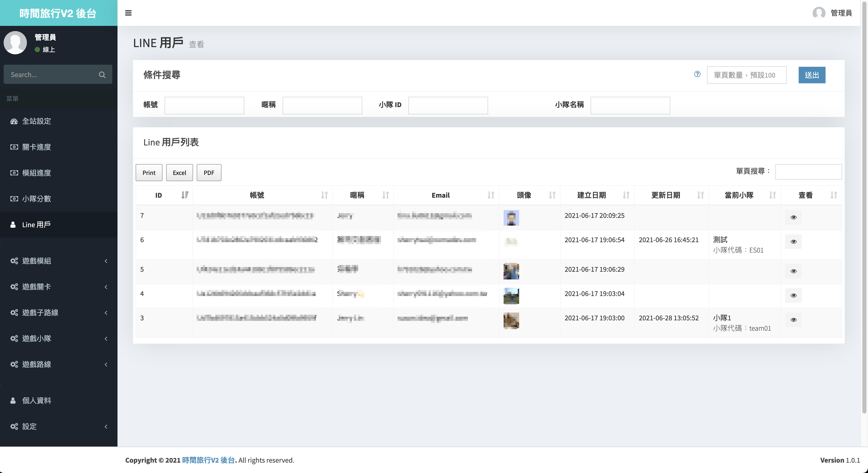Sort table by Email column
Viewport: 868px width, 473px height.
tap(491, 195)
